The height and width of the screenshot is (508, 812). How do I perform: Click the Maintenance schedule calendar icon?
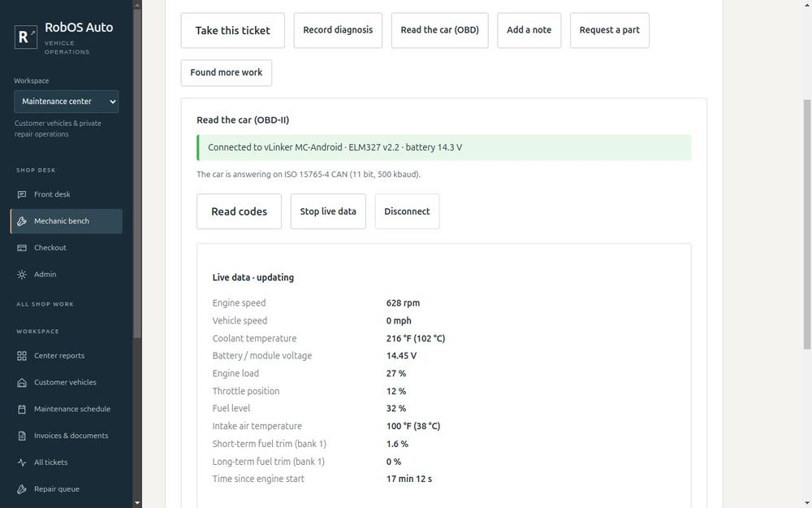click(22, 409)
